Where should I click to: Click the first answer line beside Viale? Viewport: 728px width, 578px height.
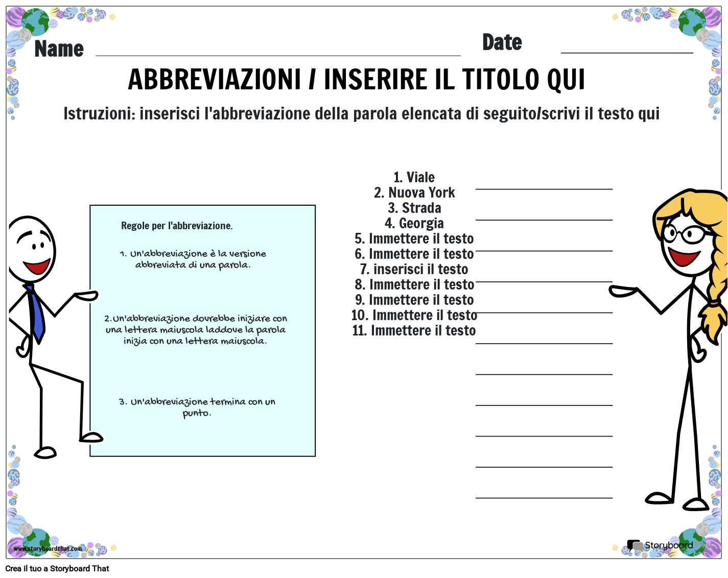tap(544, 189)
